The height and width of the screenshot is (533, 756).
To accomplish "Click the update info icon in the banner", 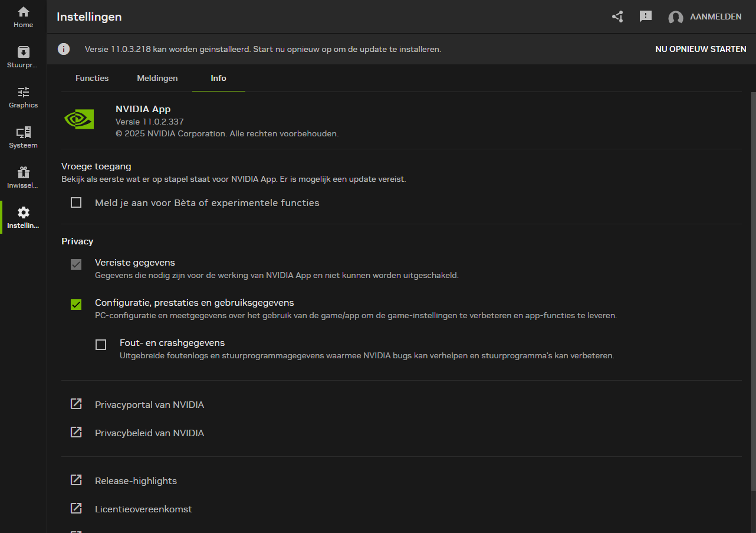I will 64,49.
